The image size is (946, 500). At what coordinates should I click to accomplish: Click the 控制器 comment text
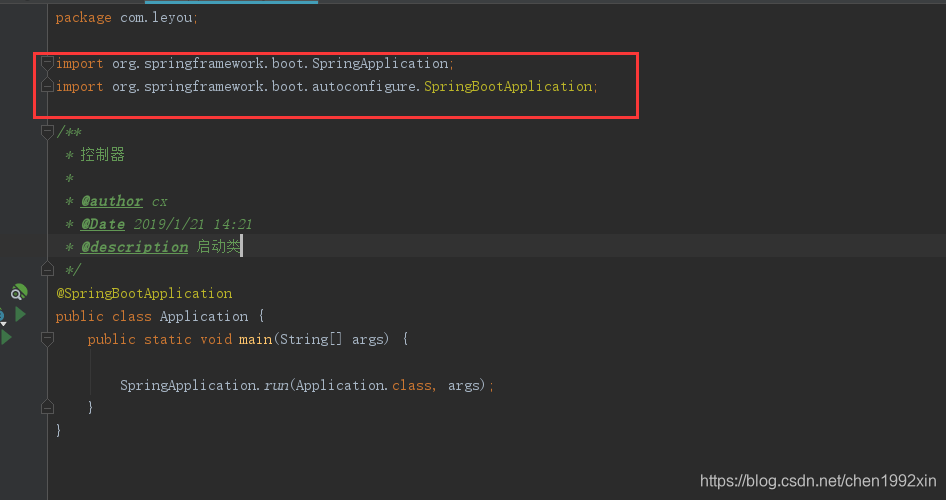click(103, 154)
